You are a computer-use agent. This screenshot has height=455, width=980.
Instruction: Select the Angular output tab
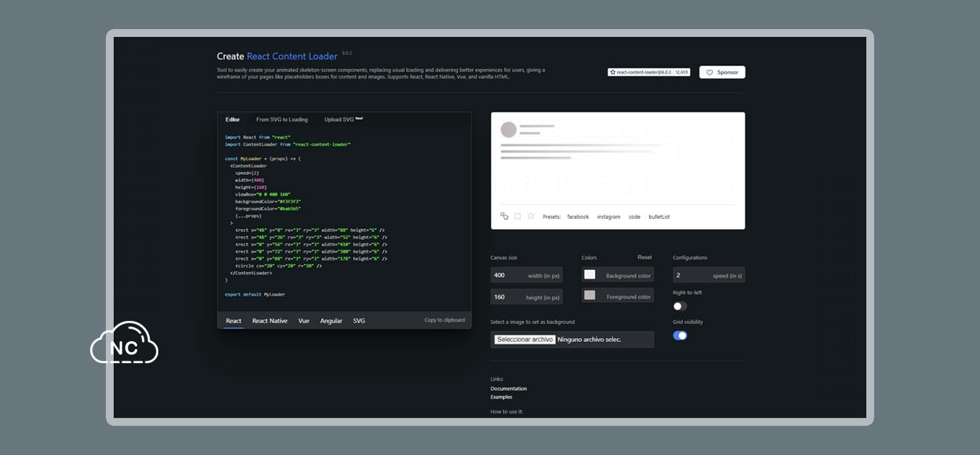[331, 321]
